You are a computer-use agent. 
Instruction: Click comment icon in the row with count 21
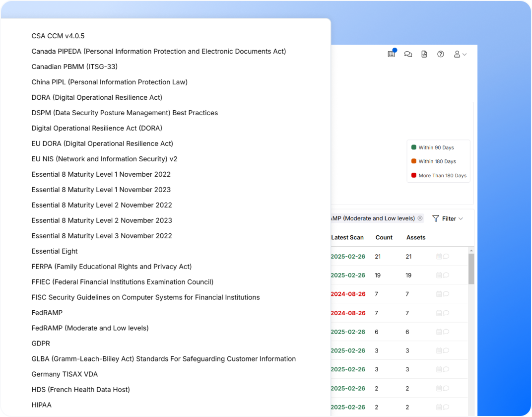tap(446, 257)
